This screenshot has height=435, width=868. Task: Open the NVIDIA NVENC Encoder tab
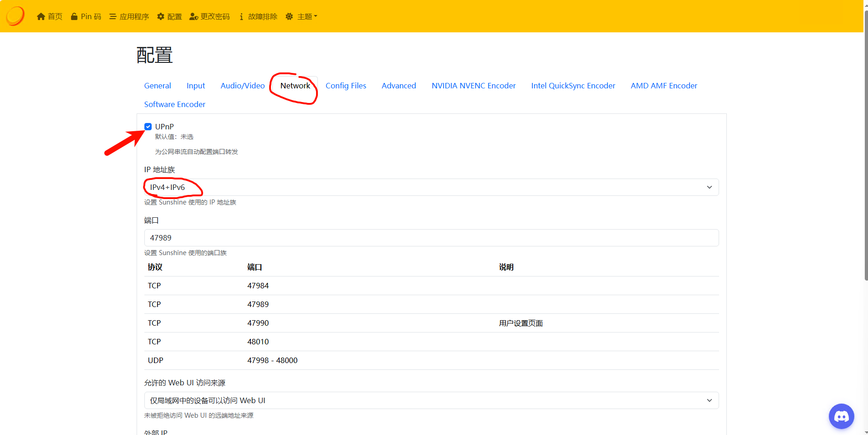point(474,86)
